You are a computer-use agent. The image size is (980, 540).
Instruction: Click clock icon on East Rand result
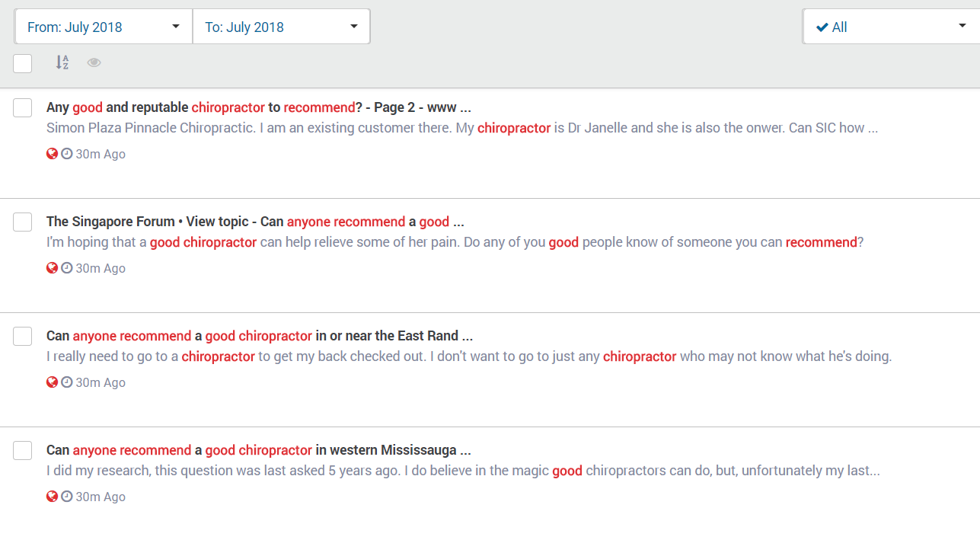tap(67, 382)
